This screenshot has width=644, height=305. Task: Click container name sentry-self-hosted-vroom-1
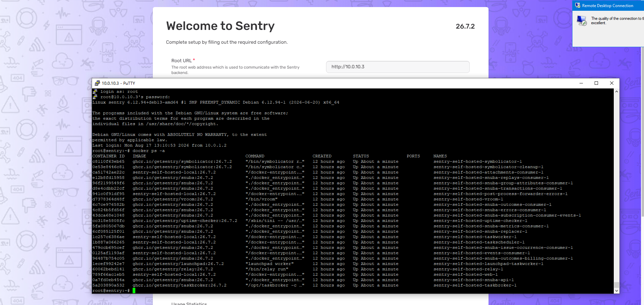coord(468,199)
